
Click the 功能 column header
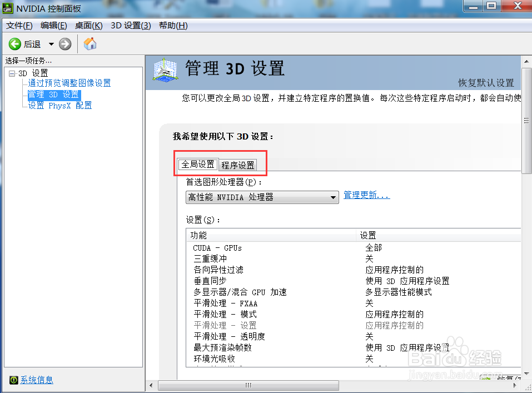pyautogui.click(x=271, y=235)
